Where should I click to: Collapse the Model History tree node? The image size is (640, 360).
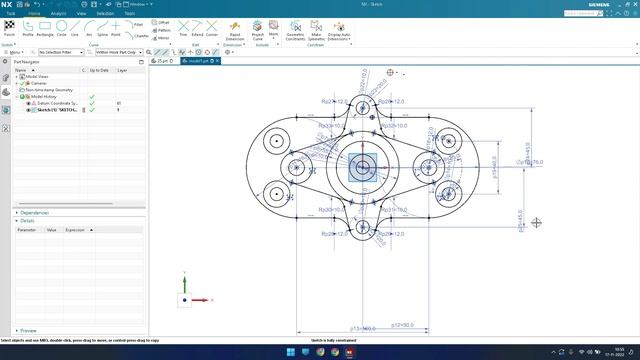17,97
